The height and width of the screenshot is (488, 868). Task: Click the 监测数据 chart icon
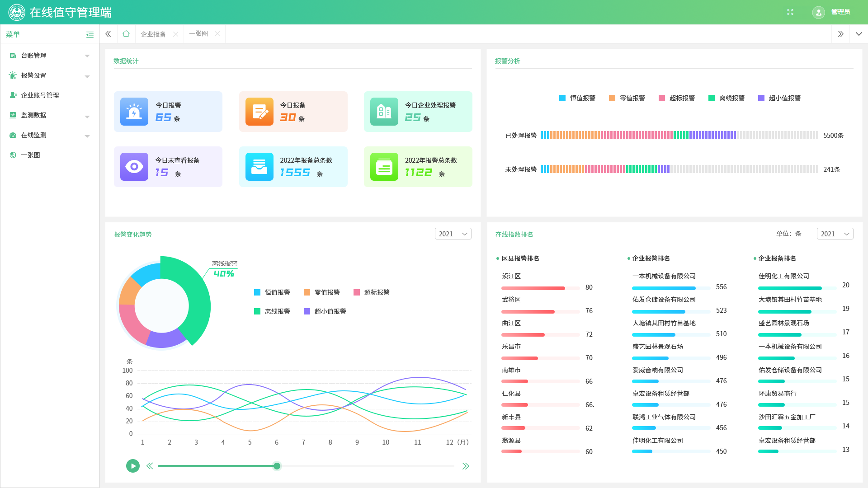point(13,115)
